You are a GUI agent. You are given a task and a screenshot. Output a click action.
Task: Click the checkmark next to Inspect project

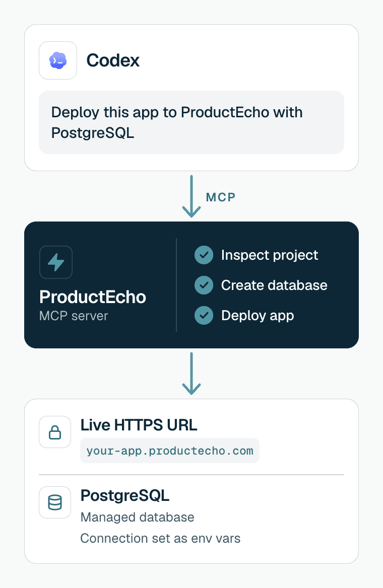204,255
